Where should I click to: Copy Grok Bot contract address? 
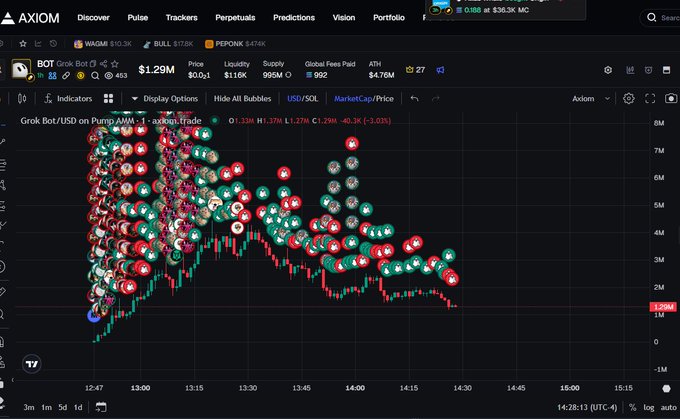[93, 64]
